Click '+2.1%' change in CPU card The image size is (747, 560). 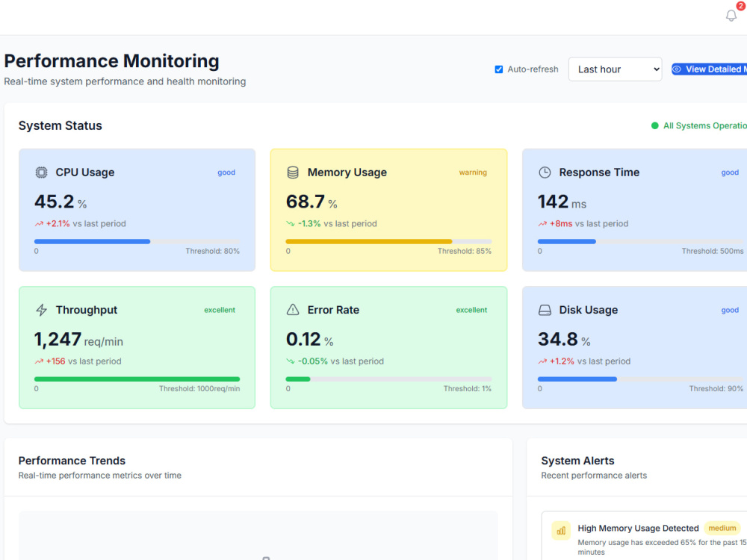point(58,224)
